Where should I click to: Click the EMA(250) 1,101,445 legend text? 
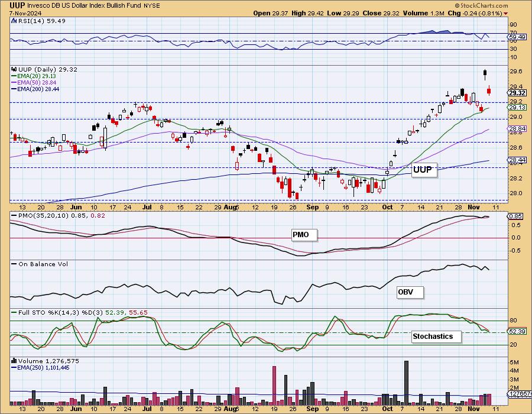click(44, 367)
